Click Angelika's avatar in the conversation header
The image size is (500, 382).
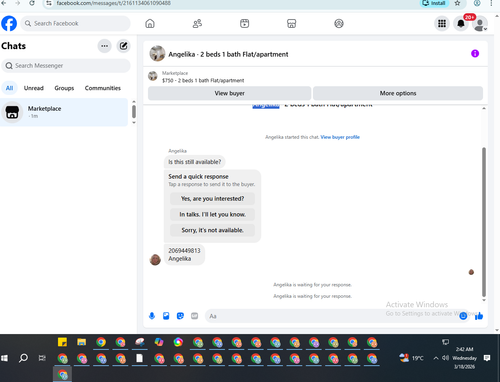click(157, 54)
